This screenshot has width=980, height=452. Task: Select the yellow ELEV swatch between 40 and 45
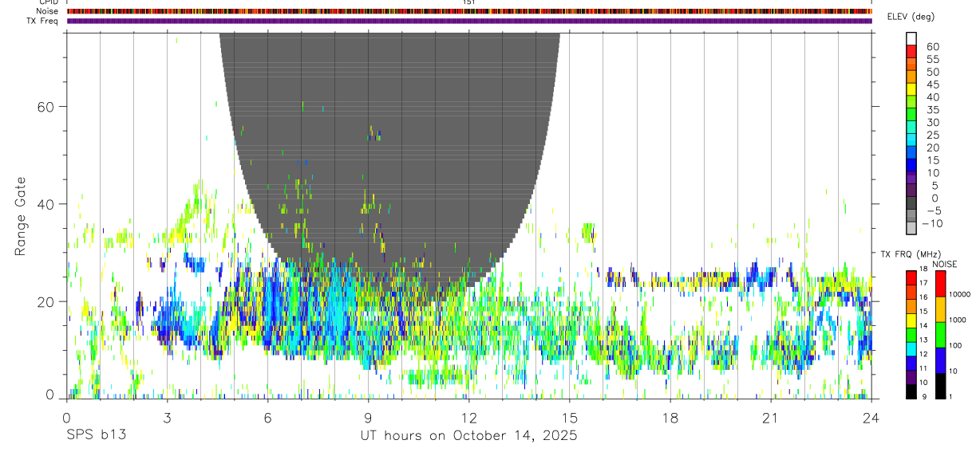(x=911, y=90)
